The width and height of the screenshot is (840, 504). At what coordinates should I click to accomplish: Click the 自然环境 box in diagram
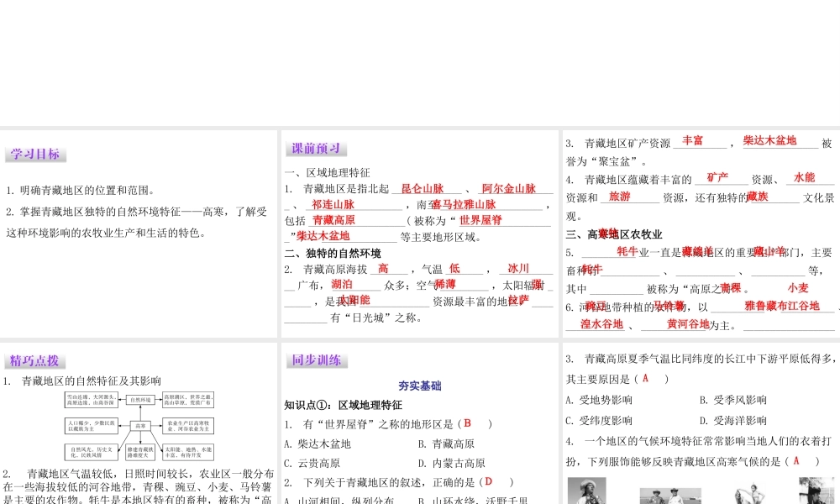141,400
